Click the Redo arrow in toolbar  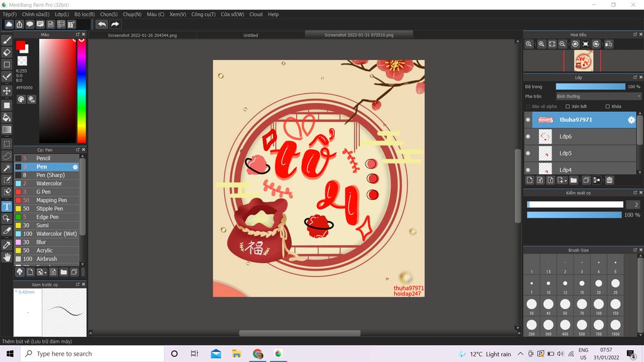115,25
